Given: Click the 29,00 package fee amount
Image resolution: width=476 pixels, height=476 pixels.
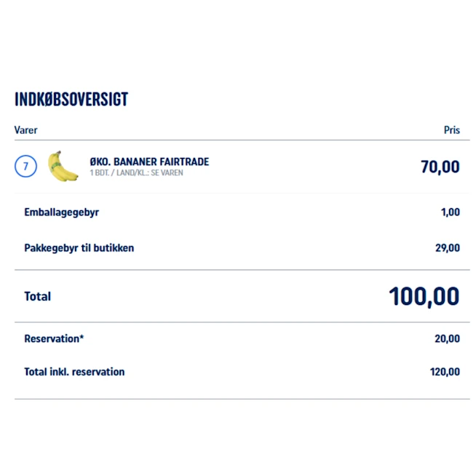Looking at the screenshot, I should [x=447, y=248].
